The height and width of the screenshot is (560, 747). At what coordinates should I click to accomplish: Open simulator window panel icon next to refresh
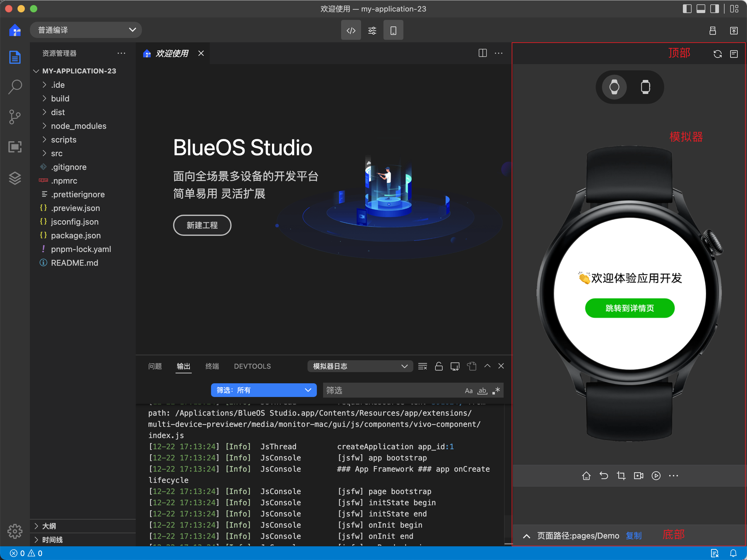click(x=734, y=54)
